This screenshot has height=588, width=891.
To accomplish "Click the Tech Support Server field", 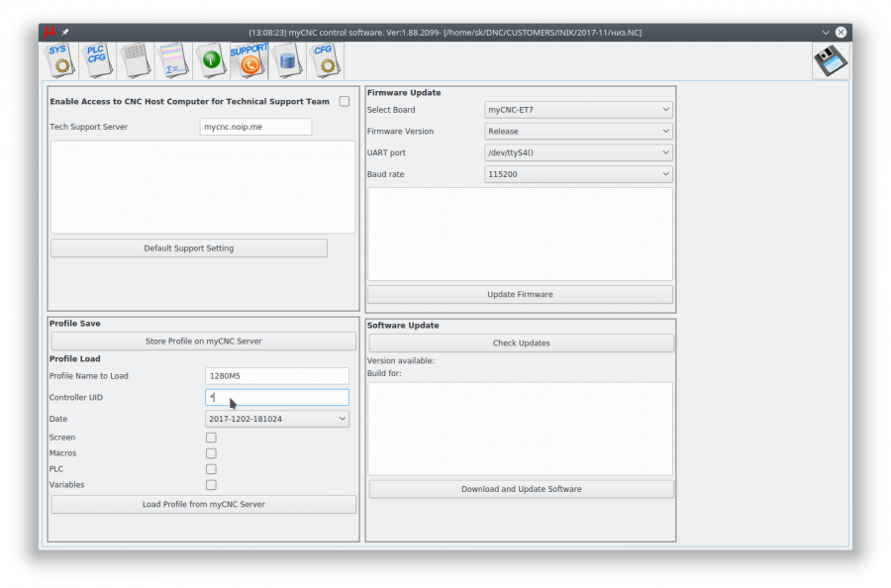I will coord(255,127).
